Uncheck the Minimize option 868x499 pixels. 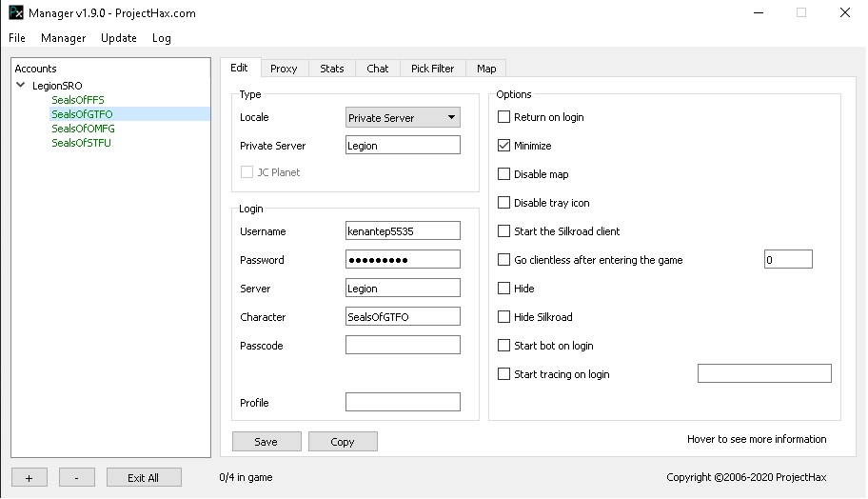(504, 147)
